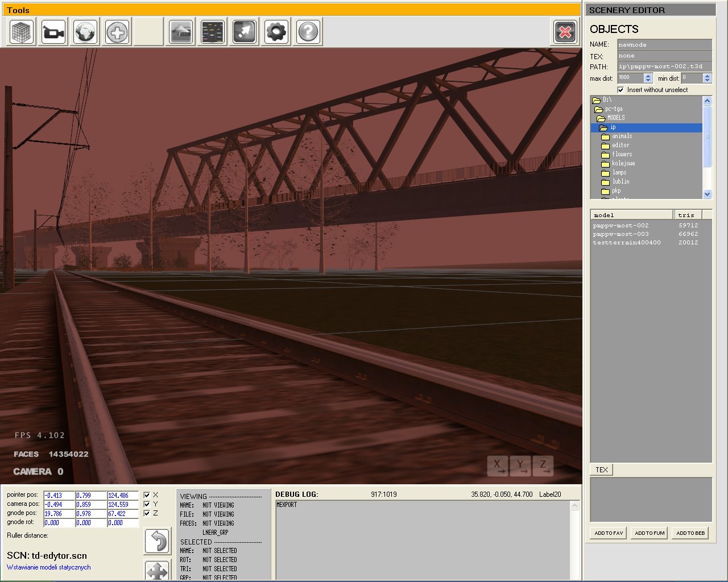
Task: Open the video camera tool
Action: [x=54, y=32]
